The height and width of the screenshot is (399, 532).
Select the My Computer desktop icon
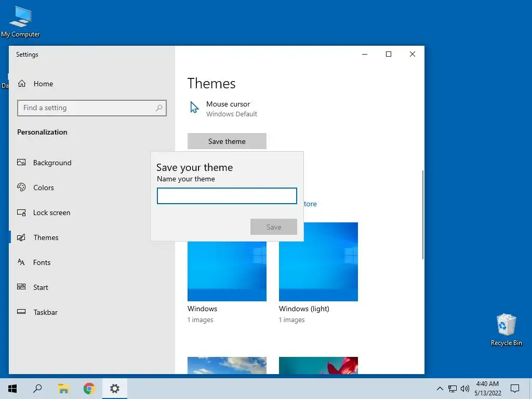(x=20, y=21)
